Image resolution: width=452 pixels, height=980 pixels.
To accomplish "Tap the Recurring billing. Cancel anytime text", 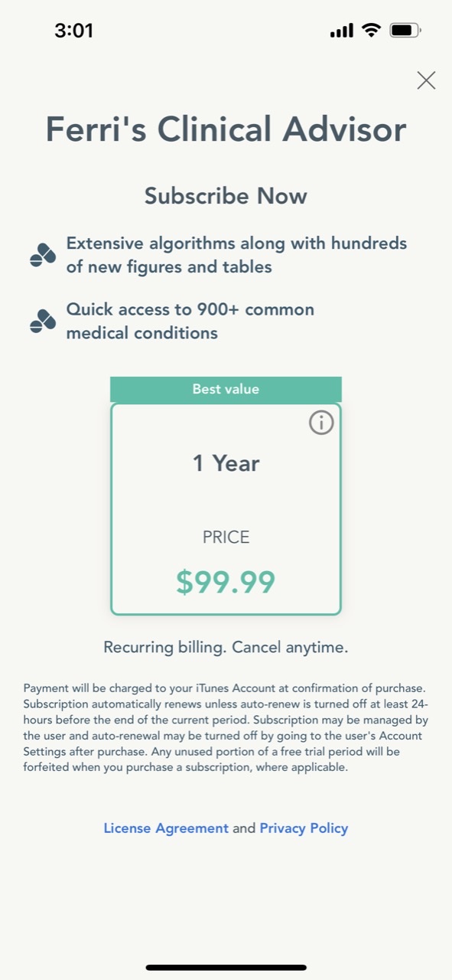I will (226, 648).
